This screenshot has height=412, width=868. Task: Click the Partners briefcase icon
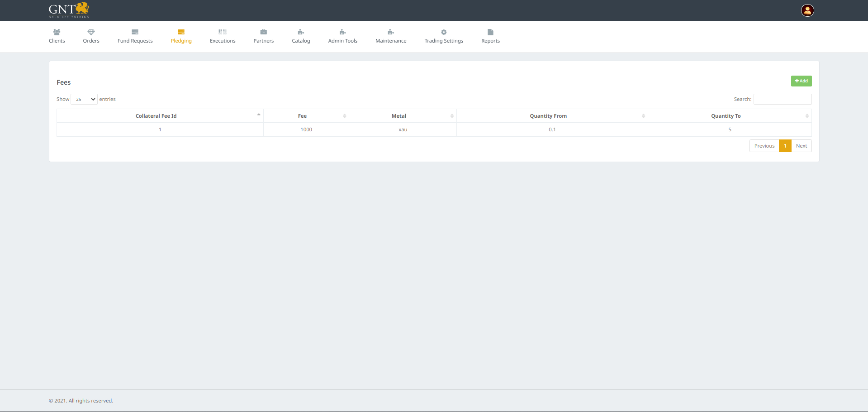click(263, 32)
